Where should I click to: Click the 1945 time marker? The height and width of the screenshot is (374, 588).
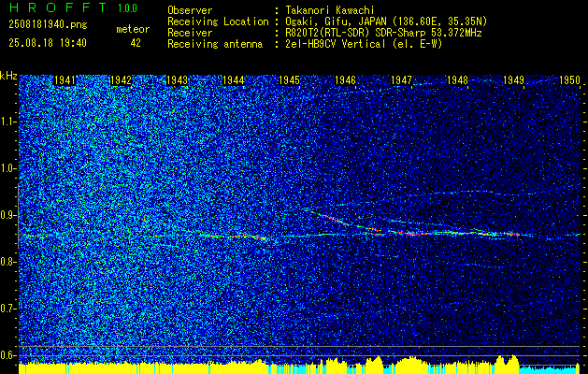290,79
